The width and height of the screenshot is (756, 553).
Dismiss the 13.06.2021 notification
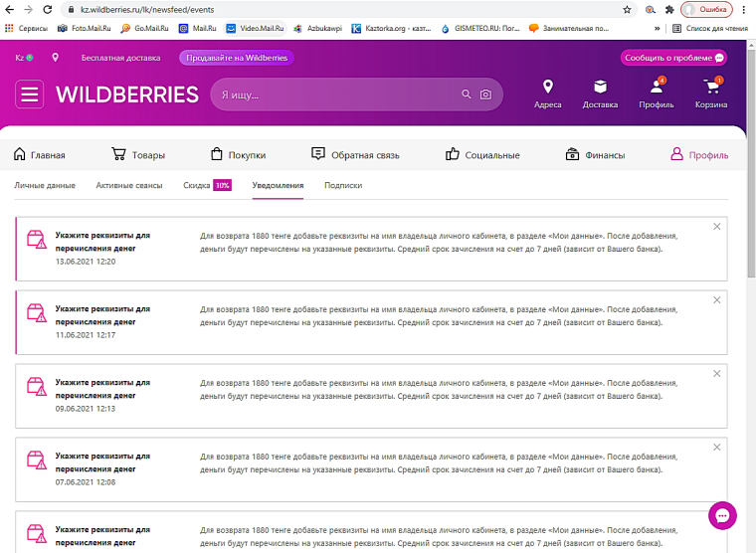pyautogui.click(x=716, y=227)
